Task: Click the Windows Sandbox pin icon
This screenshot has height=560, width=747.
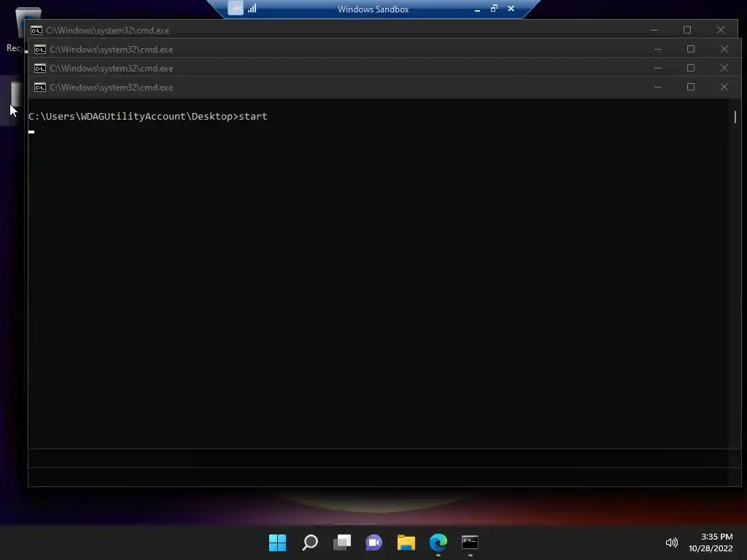Action: tap(236, 8)
